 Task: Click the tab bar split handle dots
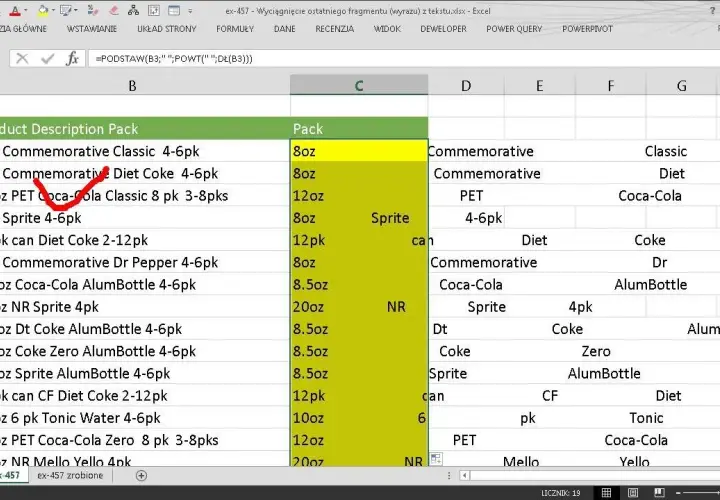point(449,476)
